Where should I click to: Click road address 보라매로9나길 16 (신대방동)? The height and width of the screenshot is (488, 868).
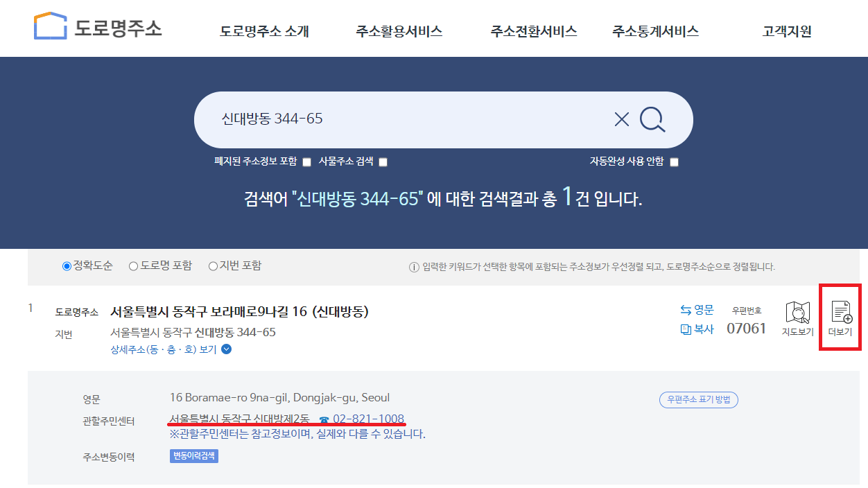(x=239, y=312)
